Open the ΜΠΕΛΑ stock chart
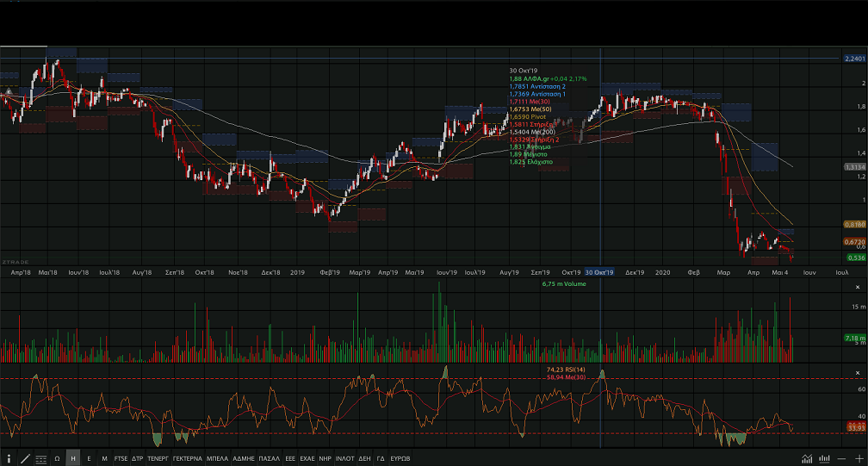 click(x=217, y=458)
